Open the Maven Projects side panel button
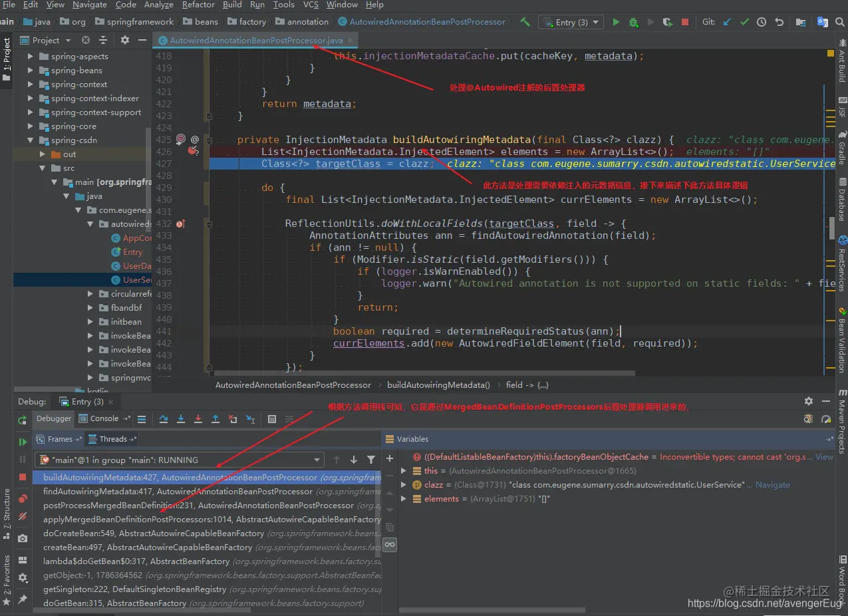Screen dimensions: 848x616 (x=842, y=421)
